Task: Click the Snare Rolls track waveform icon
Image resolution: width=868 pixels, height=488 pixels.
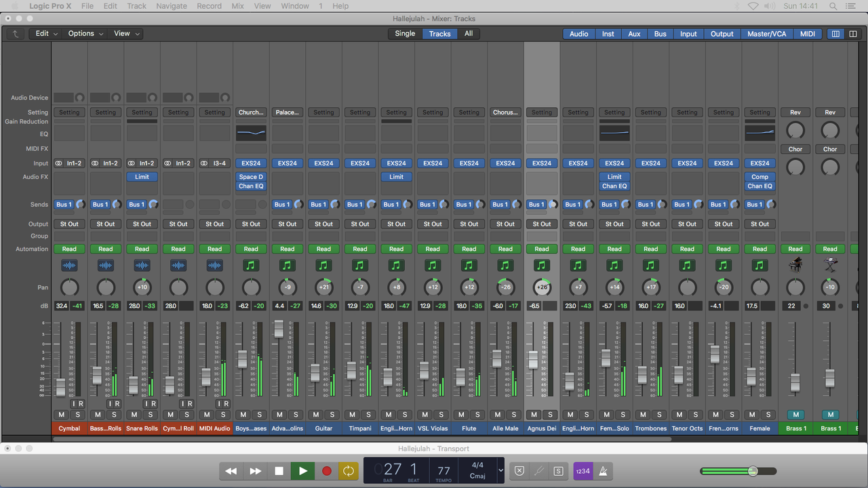Action: click(142, 266)
